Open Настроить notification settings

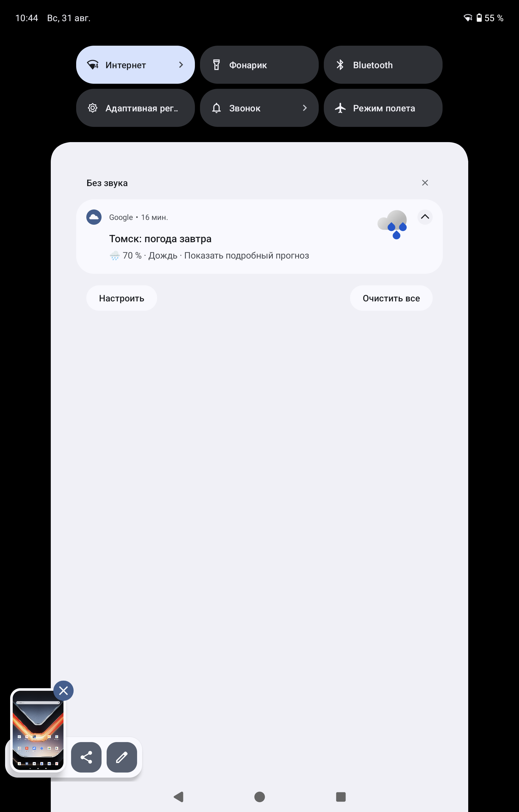pyautogui.click(x=122, y=298)
